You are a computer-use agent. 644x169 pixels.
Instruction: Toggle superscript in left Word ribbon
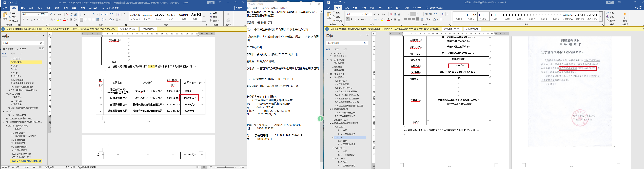pos(47,19)
